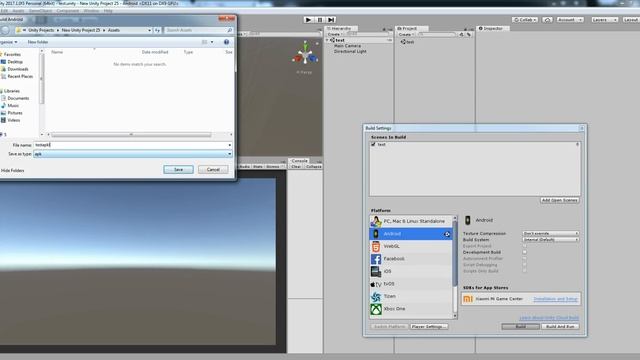Toggle the test scene checkbox in Scenes In Build
Viewport: 640px width, 360px height.
[x=373, y=144]
